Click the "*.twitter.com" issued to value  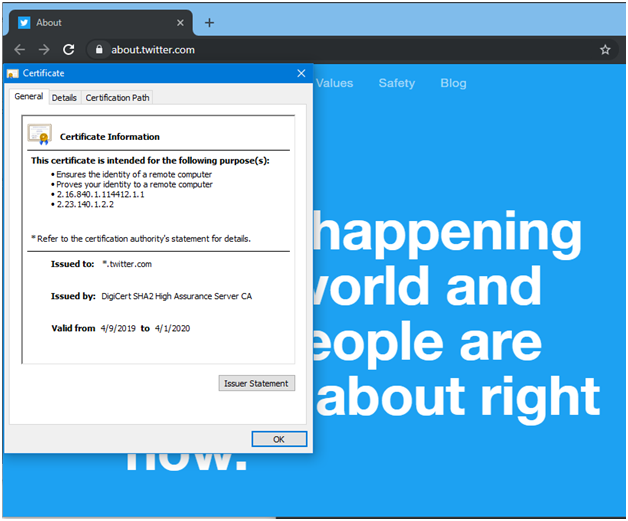[x=127, y=264]
